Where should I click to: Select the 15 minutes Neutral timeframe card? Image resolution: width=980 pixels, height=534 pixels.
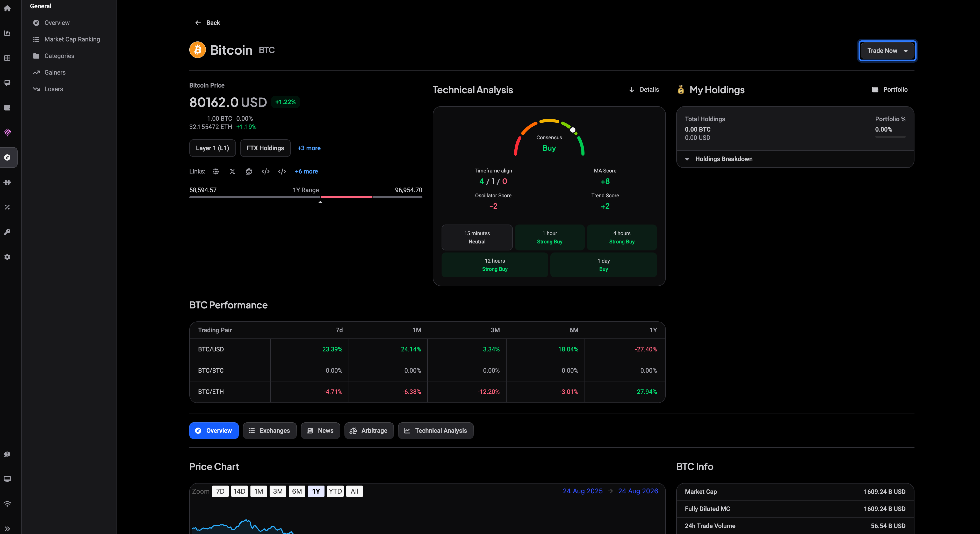coord(477,237)
